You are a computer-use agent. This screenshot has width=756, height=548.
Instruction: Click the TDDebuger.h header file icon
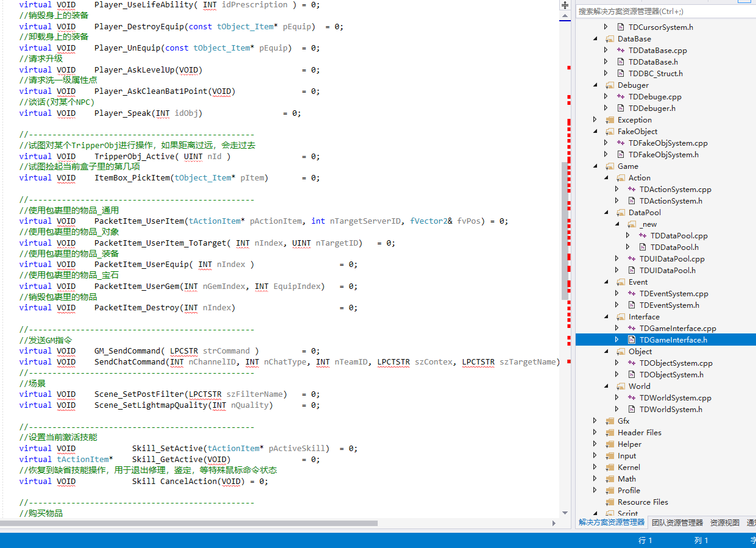tap(621, 109)
